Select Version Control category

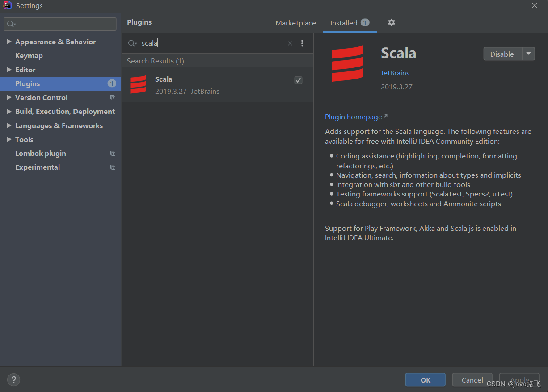coord(41,97)
